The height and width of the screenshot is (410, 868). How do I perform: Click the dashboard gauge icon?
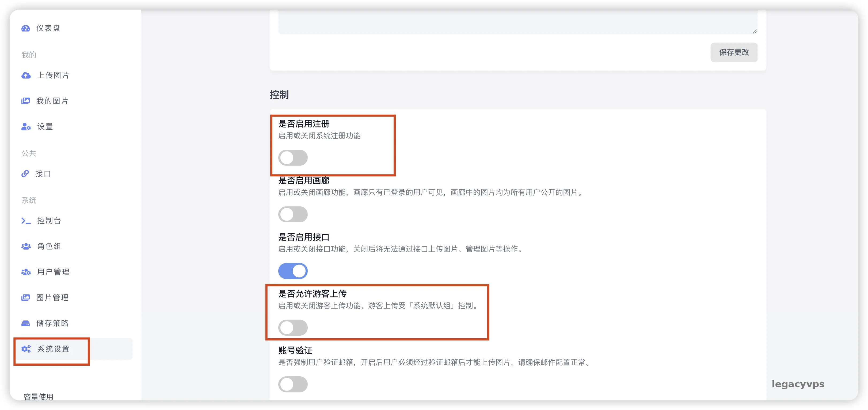coord(26,28)
